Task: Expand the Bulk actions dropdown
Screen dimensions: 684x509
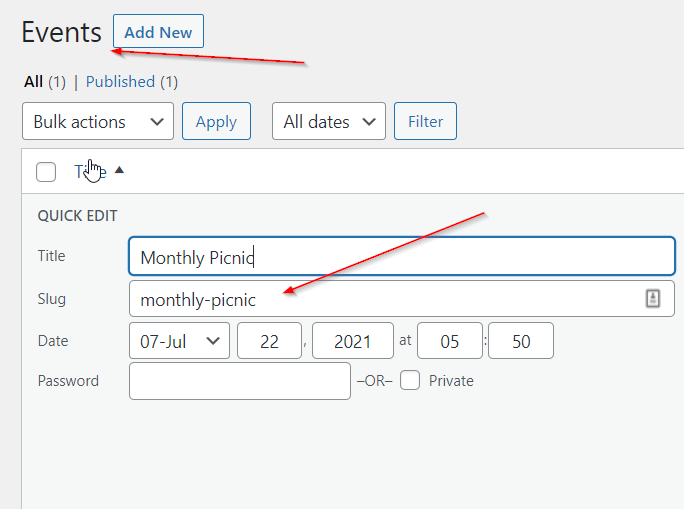Action: pos(97,122)
